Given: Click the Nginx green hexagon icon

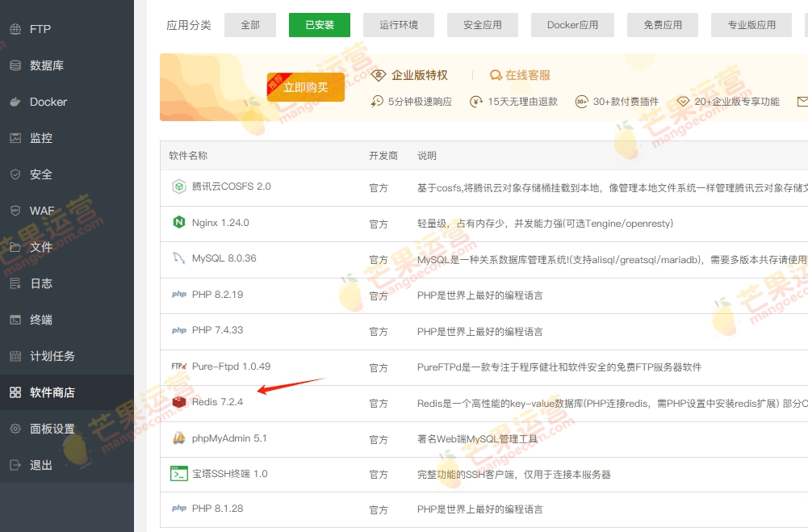Looking at the screenshot, I should (178, 223).
